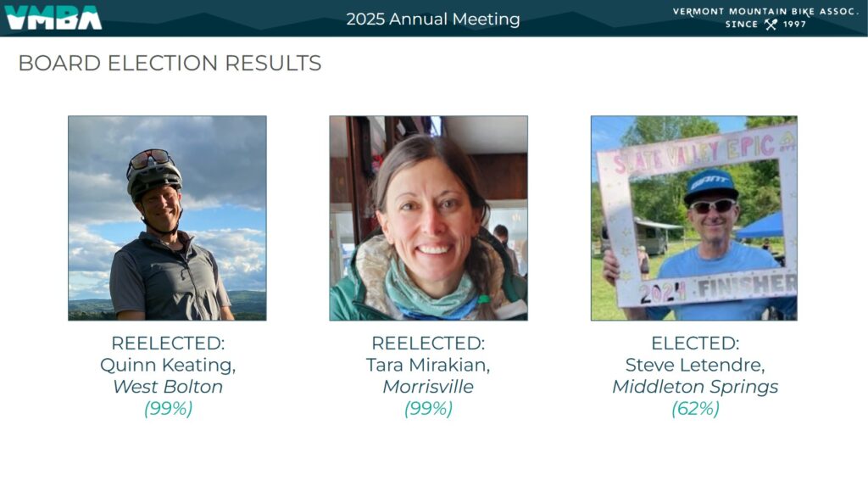
Task: Open Tara Mirakian's portrait photo
Action: click(428, 218)
